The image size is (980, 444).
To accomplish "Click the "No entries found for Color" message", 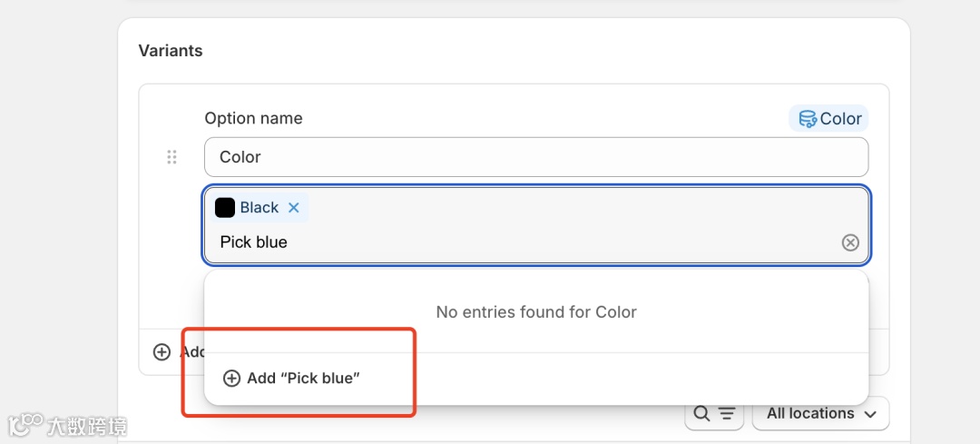I will click(536, 312).
